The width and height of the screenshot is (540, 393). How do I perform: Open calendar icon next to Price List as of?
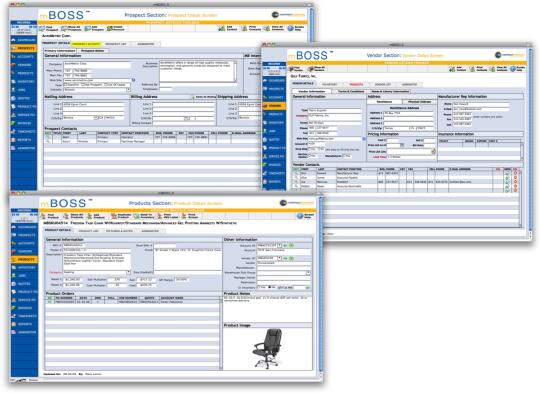click(402, 145)
